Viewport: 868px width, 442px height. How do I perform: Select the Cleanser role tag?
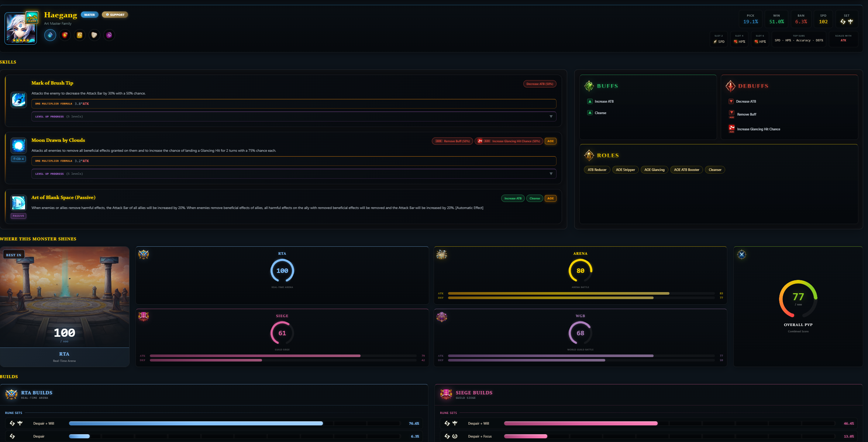715,170
